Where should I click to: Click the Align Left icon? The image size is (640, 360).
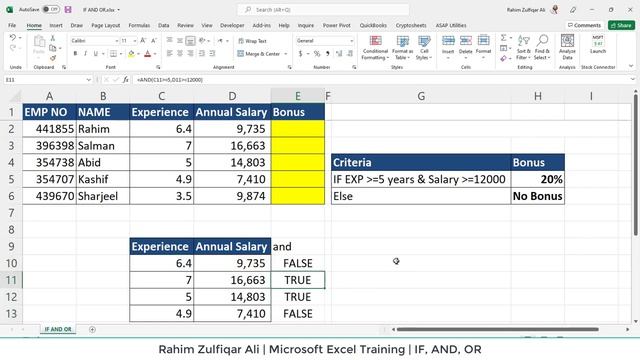(170, 53)
